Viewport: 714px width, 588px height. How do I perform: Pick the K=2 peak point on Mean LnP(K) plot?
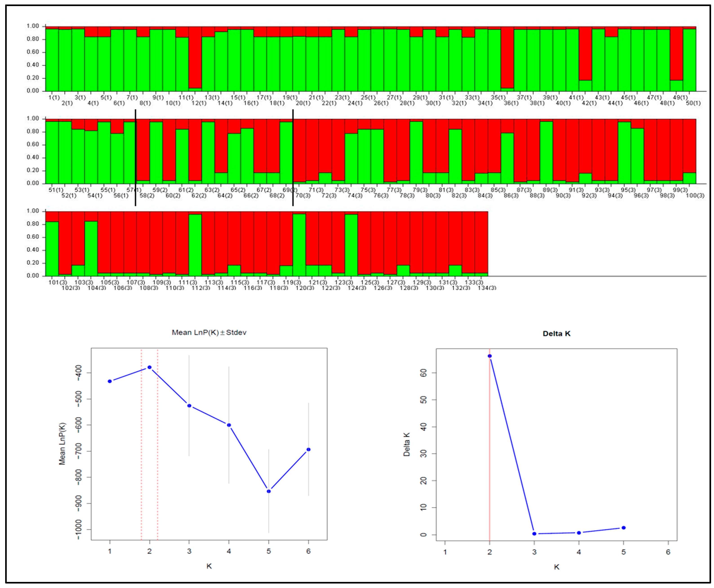[149, 367]
